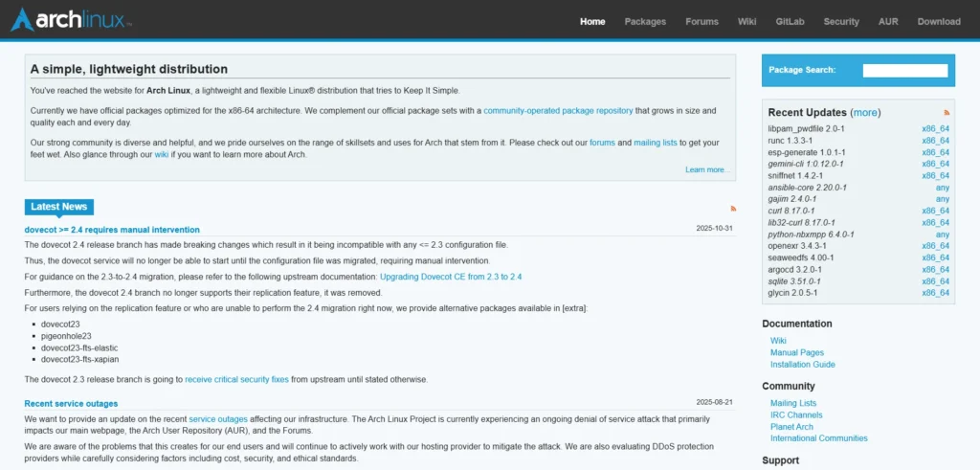Open the Recent service outages headline
Image resolution: width=980 pixels, height=470 pixels.
tap(71, 403)
